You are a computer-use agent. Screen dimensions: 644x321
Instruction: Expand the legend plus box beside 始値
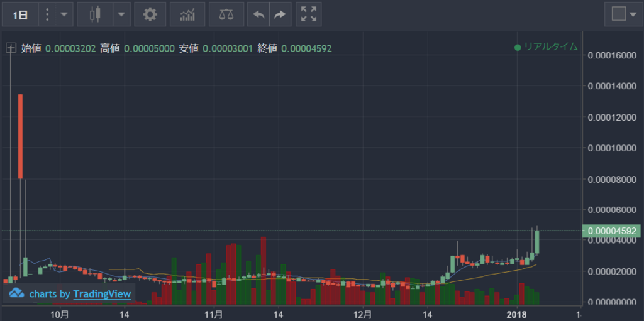[11, 48]
